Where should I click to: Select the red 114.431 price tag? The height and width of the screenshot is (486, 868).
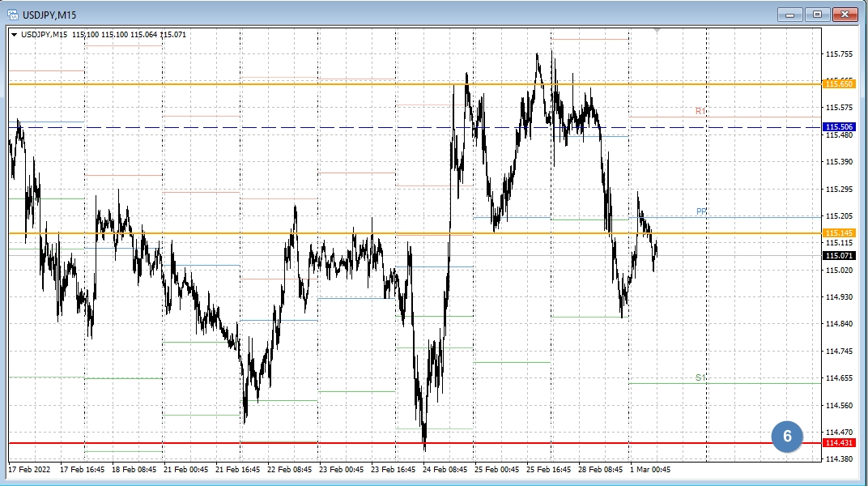tap(839, 443)
